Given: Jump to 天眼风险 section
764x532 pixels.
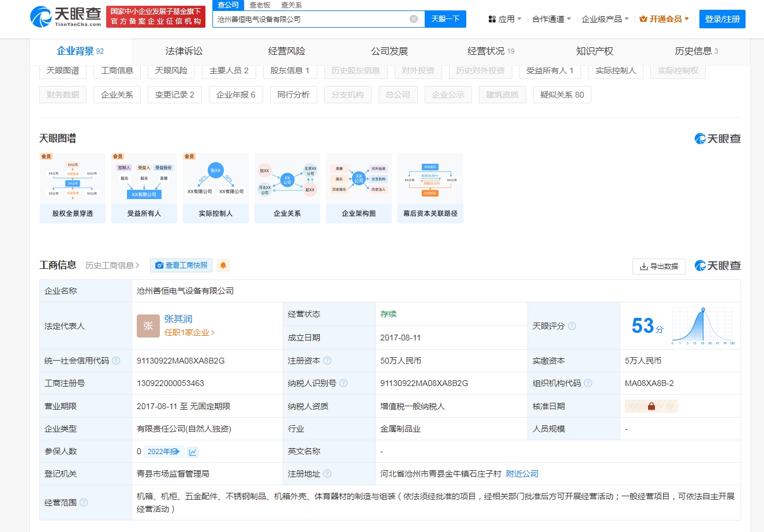Looking at the screenshot, I should coord(171,70).
